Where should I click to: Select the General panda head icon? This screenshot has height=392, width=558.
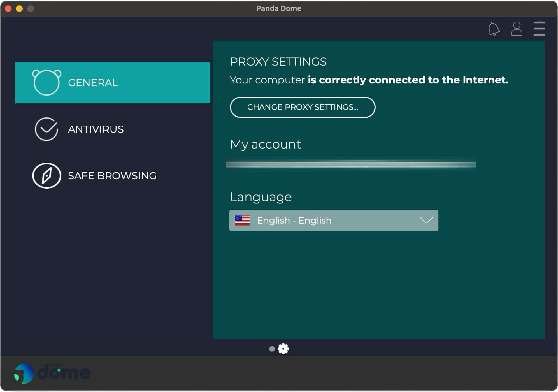[x=46, y=82]
